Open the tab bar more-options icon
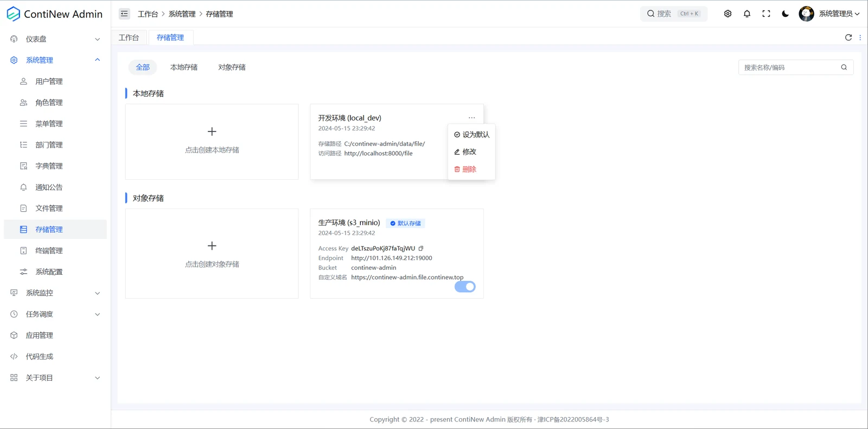The image size is (868, 429). pos(860,37)
